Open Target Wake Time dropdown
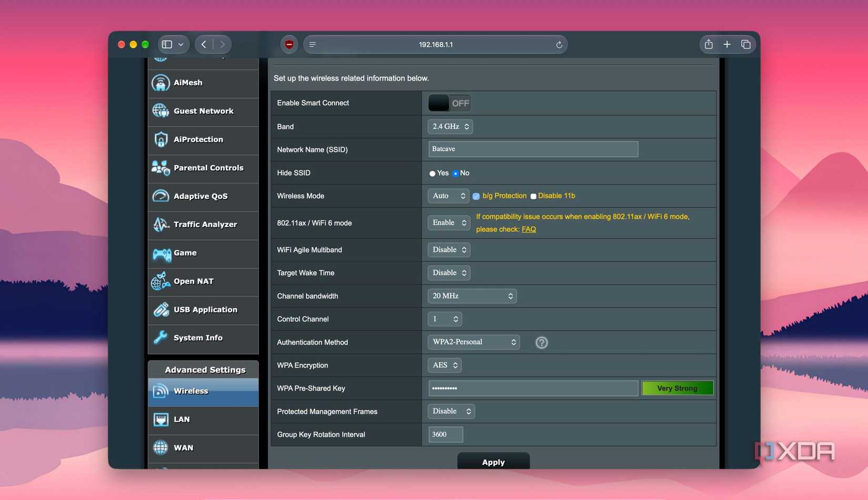 click(449, 273)
